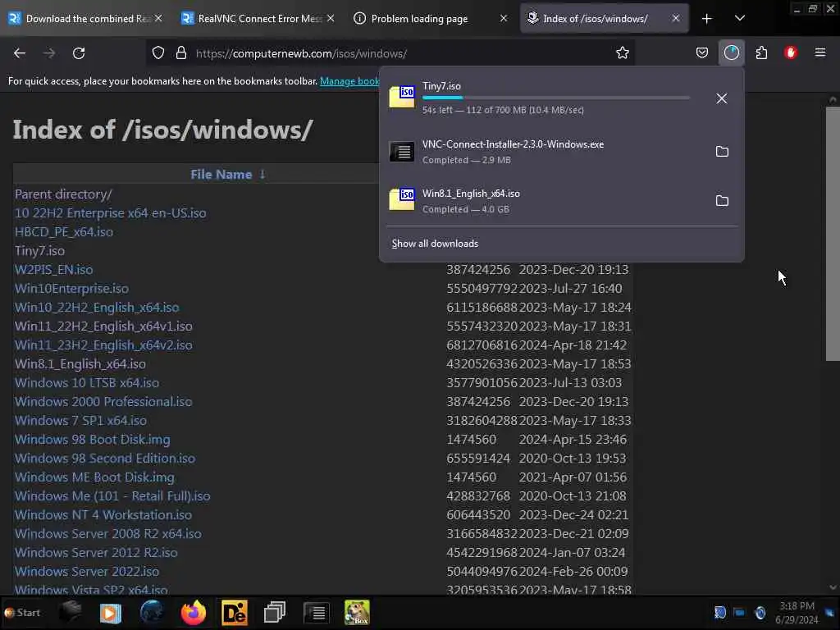
Task: Open the De app icon in taskbar
Action: coord(234,613)
